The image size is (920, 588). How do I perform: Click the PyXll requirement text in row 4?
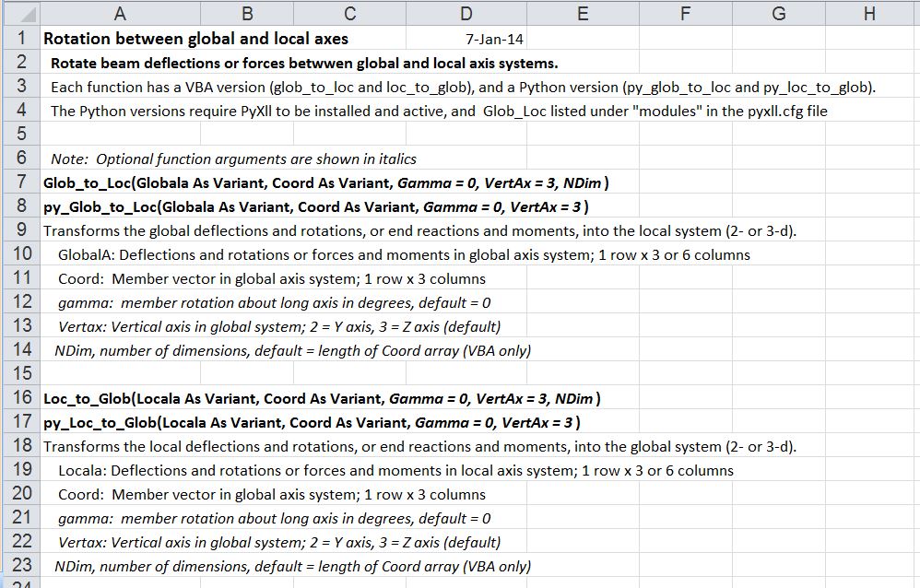(439, 111)
